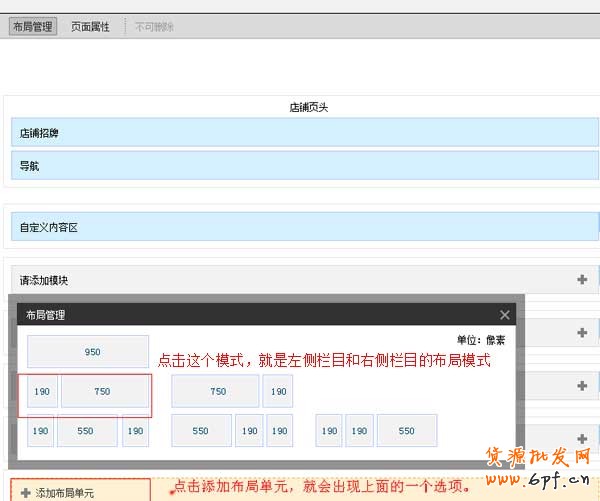This screenshot has height=501, width=600.
Task: Pick the 750 + 190 two-column layout
Action: pos(232,392)
